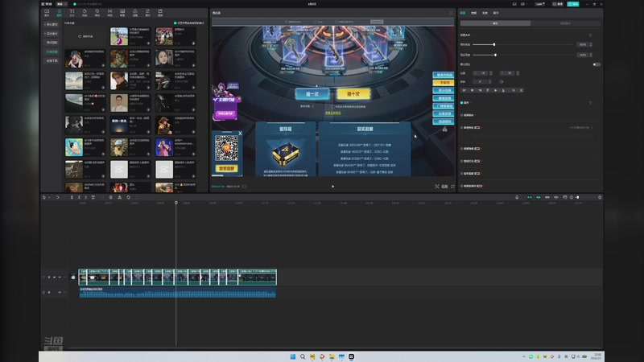
Task: Select the highlighted Douyin favorites sidebar item
Action: [x=52, y=51]
